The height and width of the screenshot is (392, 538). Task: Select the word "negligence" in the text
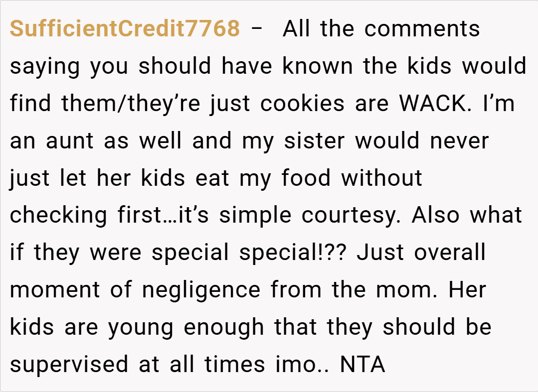tap(201, 290)
